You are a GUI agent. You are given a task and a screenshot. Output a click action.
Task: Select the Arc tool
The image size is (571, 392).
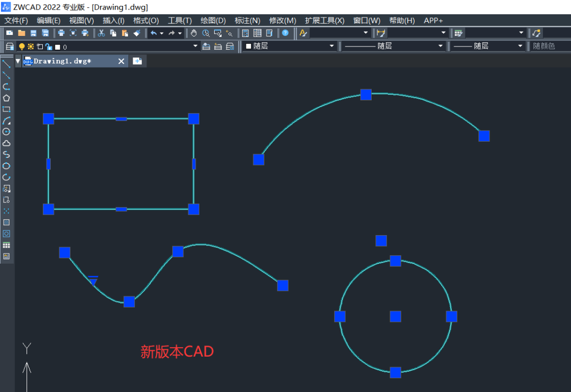pos(6,120)
